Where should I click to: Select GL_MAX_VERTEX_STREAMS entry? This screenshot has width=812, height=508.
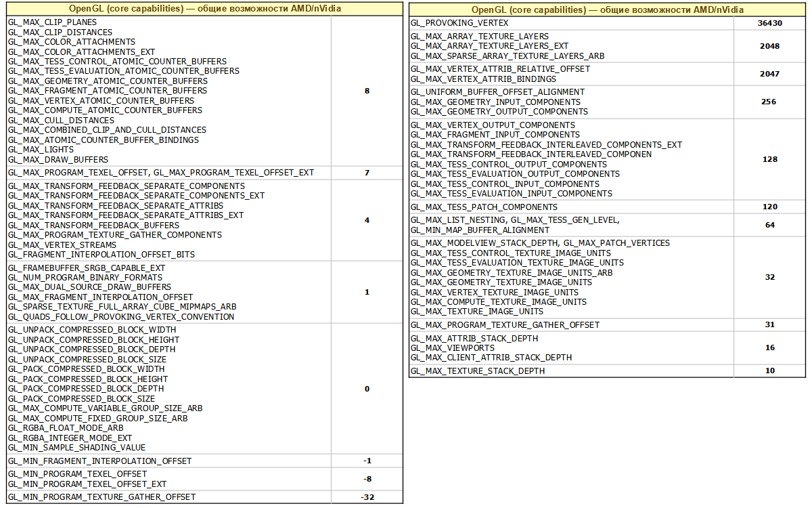click(62, 245)
